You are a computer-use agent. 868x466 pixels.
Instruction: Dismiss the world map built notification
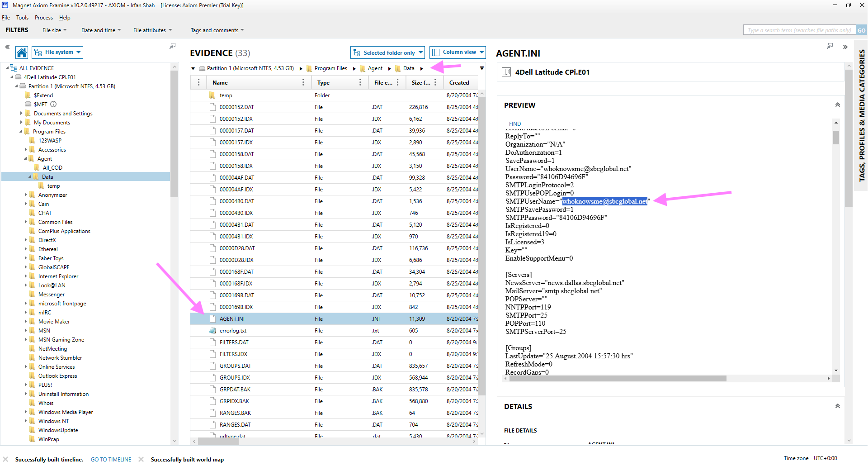pyautogui.click(x=141, y=459)
